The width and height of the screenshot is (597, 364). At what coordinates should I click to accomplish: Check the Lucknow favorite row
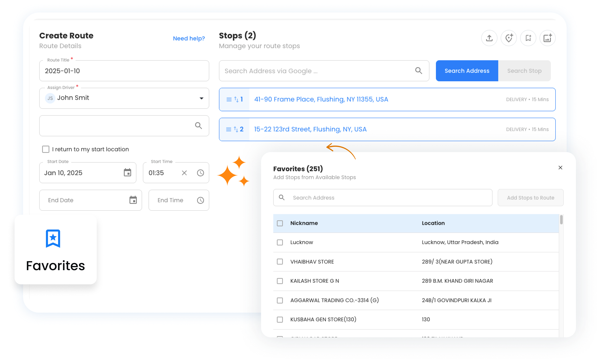280,242
